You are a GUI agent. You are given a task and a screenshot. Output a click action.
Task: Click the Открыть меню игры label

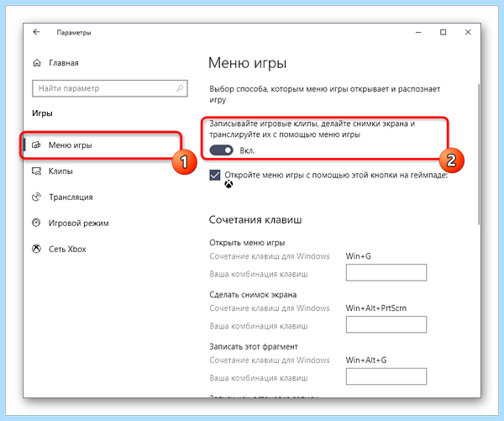(247, 243)
